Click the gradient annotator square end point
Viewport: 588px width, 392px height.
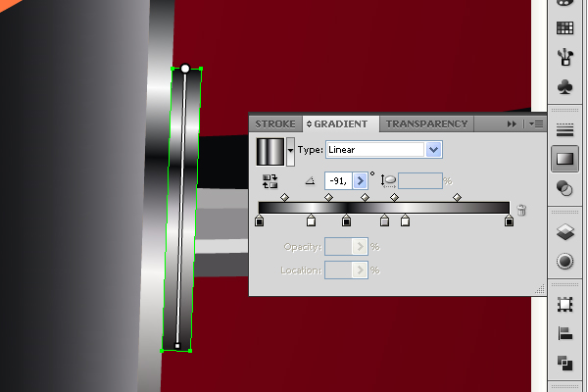click(x=177, y=346)
